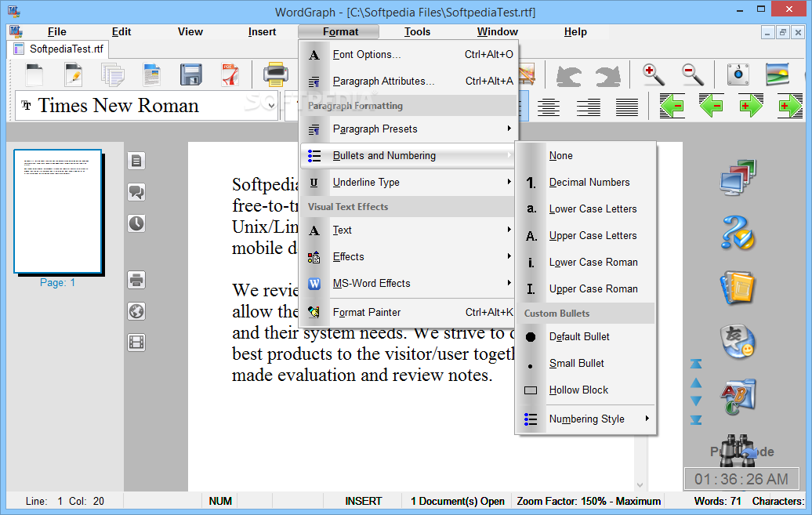Apply the Default Bullet style

click(586, 337)
